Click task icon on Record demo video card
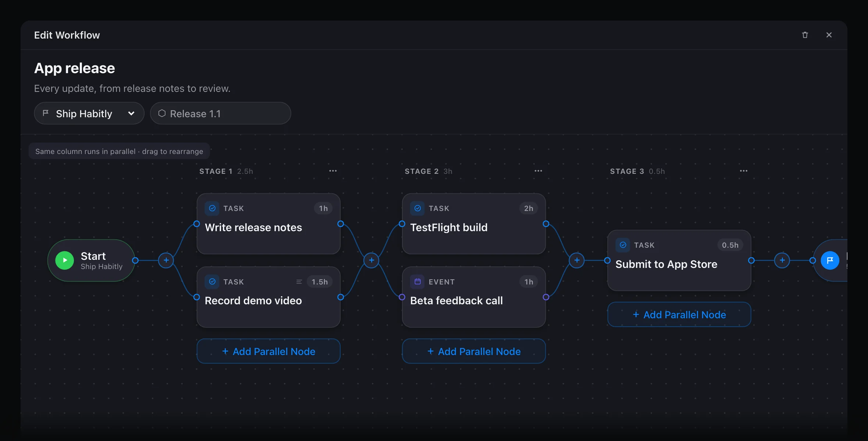 [212, 282]
